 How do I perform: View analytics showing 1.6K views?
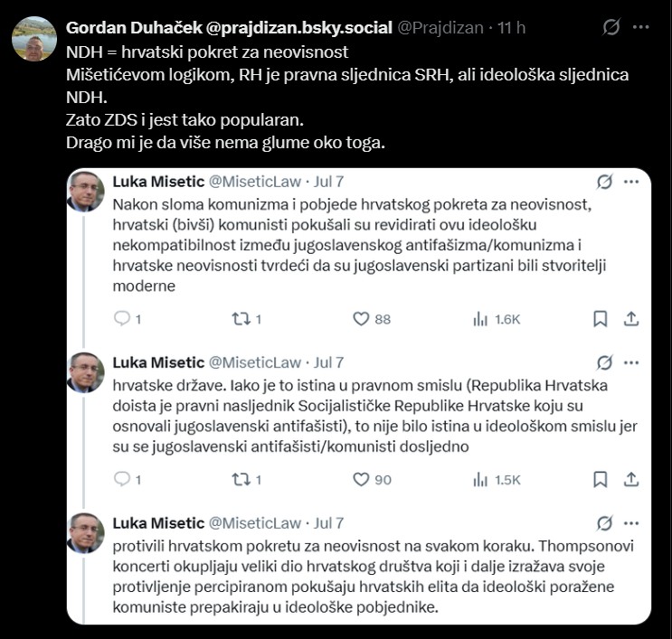click(x=497, y=319)
